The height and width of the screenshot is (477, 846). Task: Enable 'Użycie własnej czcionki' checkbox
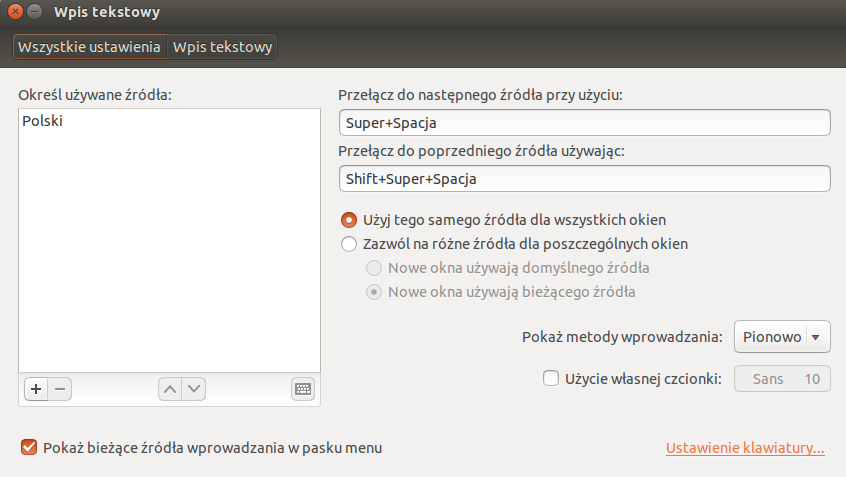coord(550,378)
